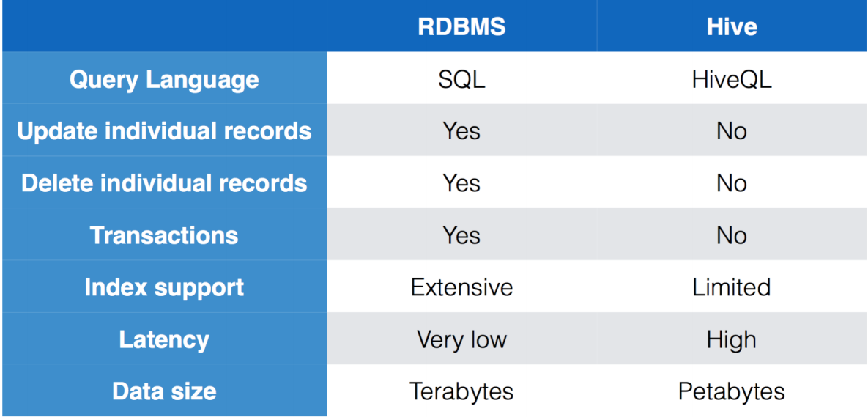
Task: Click the HiveQL cell
Action: (x=731, y=80)
